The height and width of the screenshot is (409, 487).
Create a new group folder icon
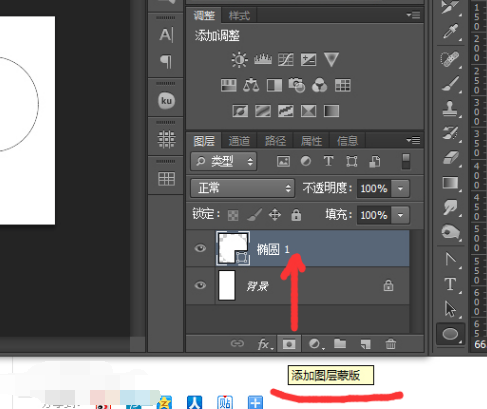340,343
